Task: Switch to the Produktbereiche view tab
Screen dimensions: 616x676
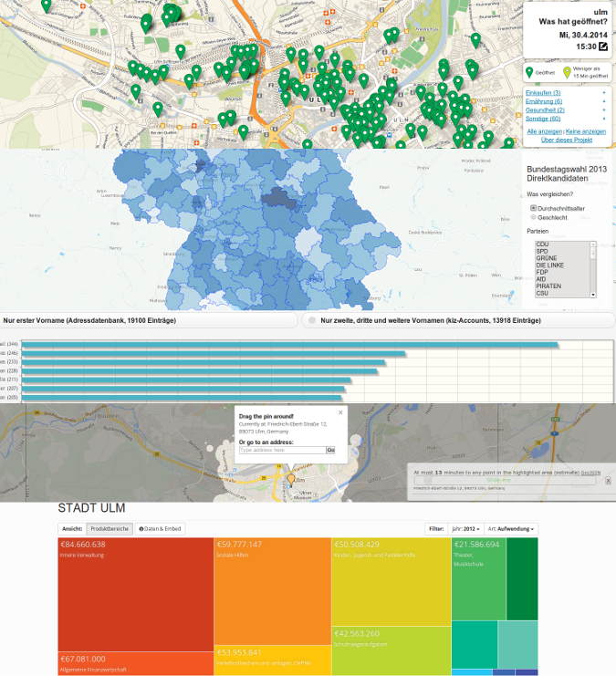Action: click(x=110, y=529)
